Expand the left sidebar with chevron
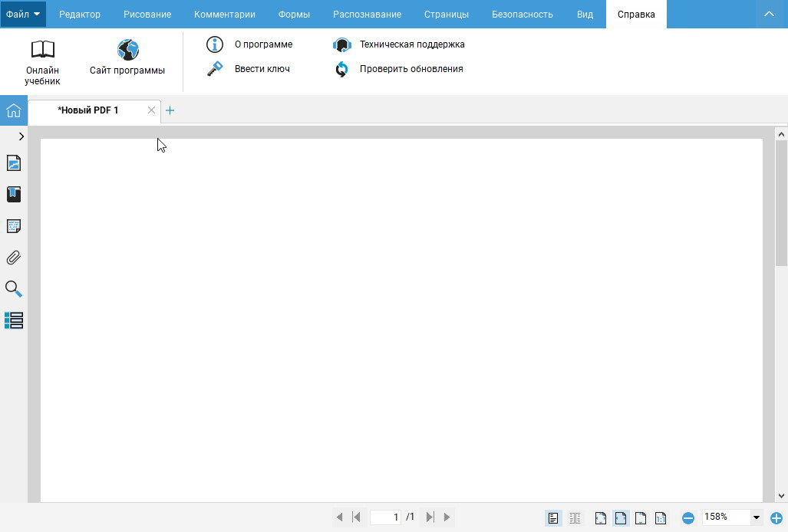788x532 pixels. pyautogui.click(x=21, y=136)
